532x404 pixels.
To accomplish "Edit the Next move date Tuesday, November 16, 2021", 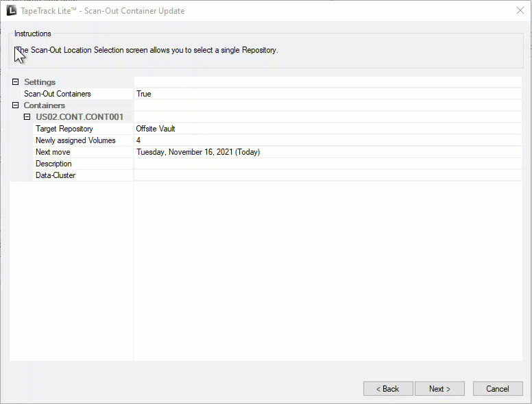I will (x=328, y=152).
